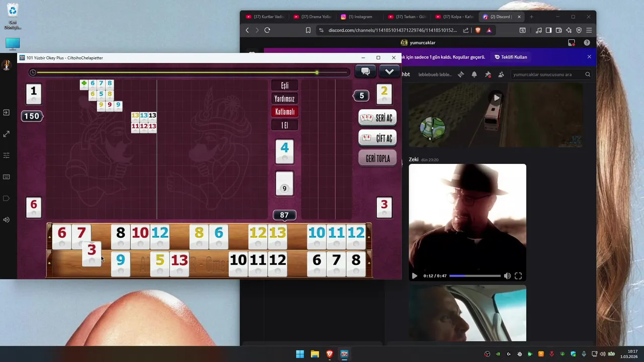This screenshot has width=644, height=362.
Task: Select the 1 El game mode label
Action: pos(285,125)
